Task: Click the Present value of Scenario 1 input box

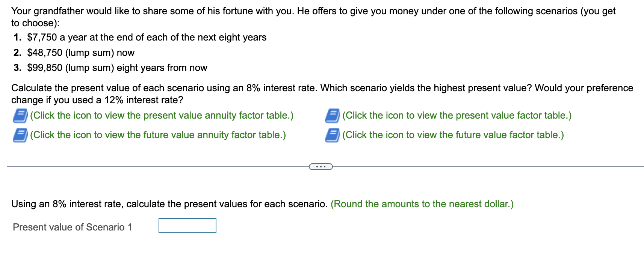Action: [187, 225]
